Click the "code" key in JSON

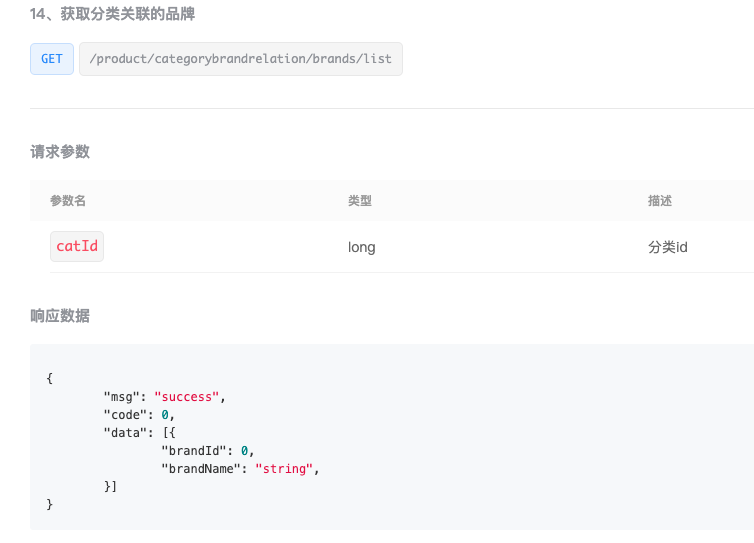(126, 415)
